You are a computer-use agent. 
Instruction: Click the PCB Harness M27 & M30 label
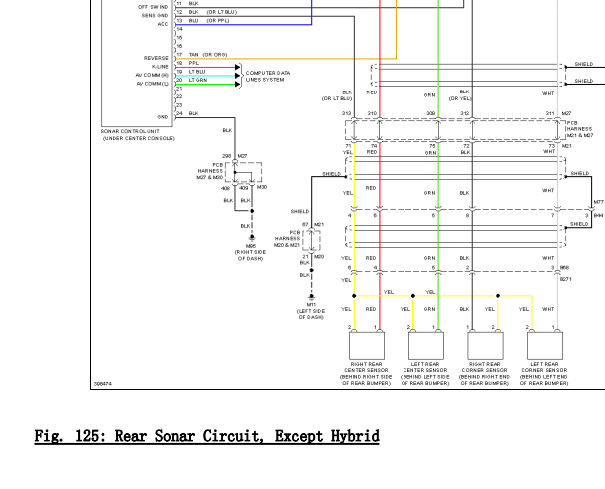point(210,171)
